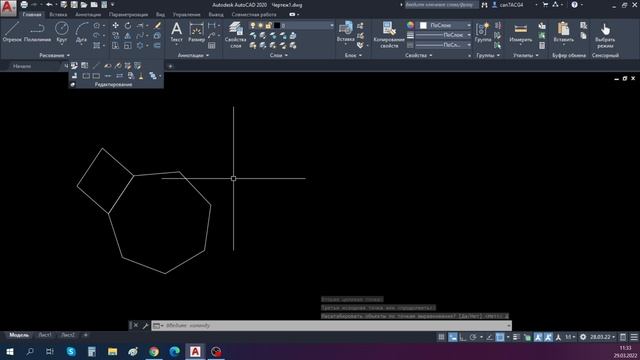Click the Rotate tool icon
This screenshot has width=640, height=360.
tap(128, 25)
